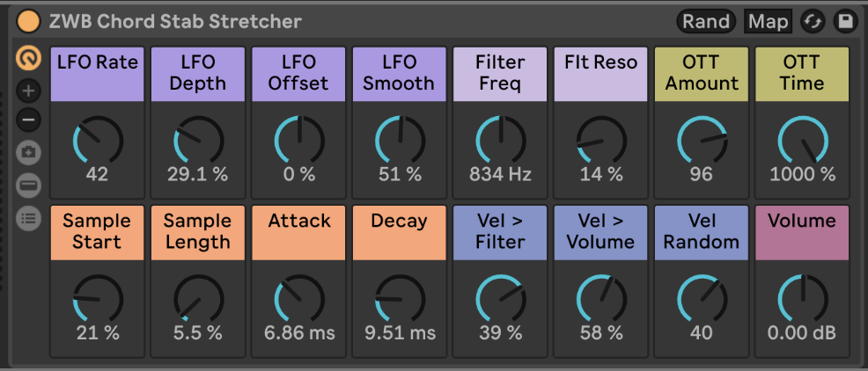Click the Rand randomize macros button
This screenshot has height=371, width=868.
pos(706,21)
